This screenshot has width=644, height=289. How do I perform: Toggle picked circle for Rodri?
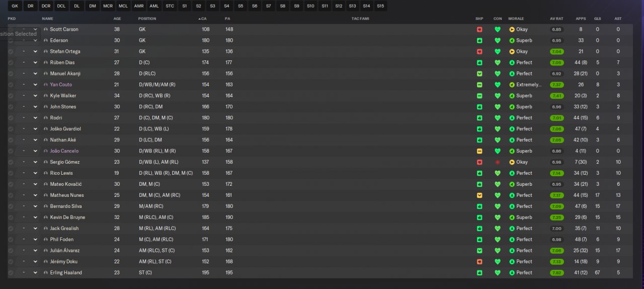(x=11, y=118)
